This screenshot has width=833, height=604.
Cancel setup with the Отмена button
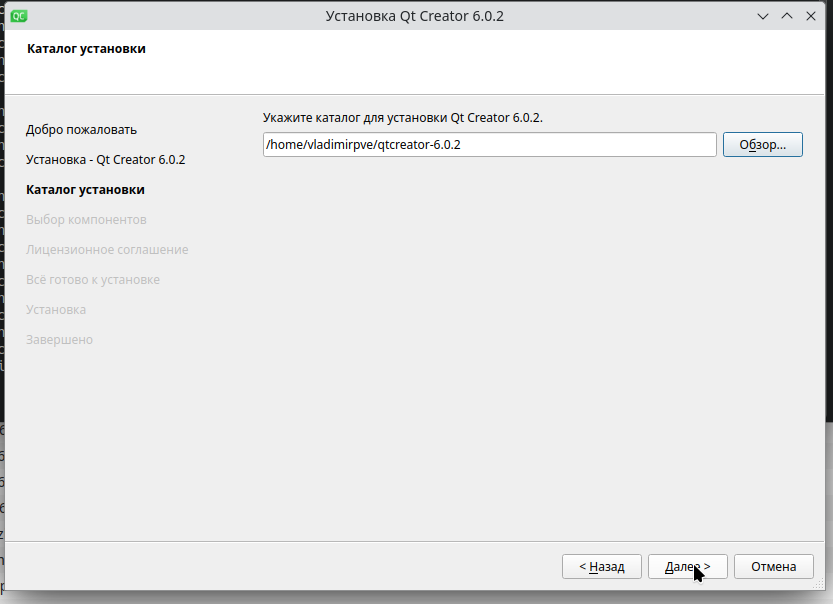point(773,567)
